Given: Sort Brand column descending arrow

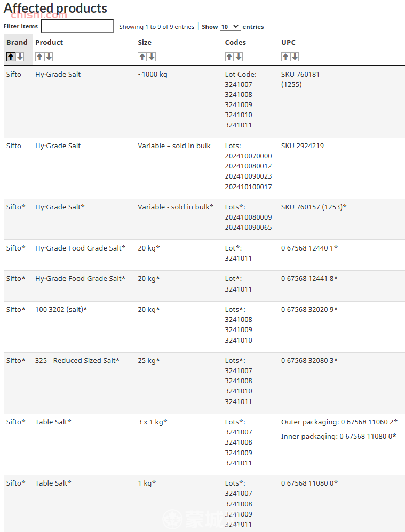Looking at the screenshot, I should tap(20, 57).
